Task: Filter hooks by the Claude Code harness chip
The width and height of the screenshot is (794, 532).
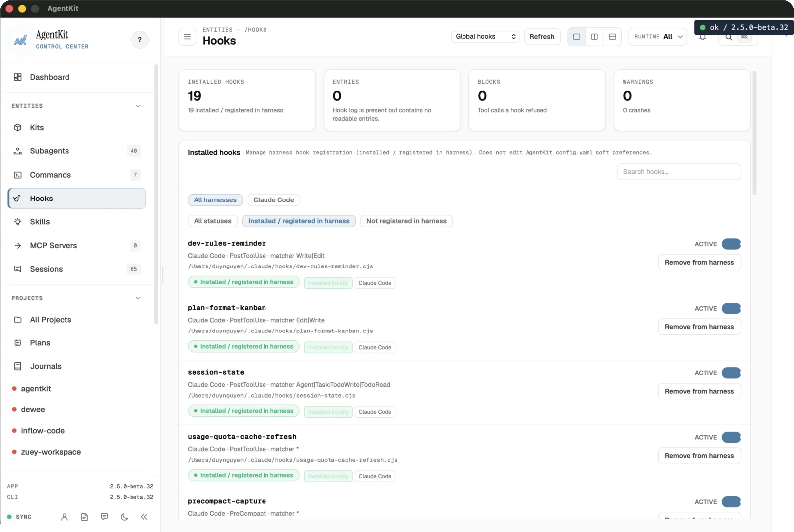Action: (273, 200)
